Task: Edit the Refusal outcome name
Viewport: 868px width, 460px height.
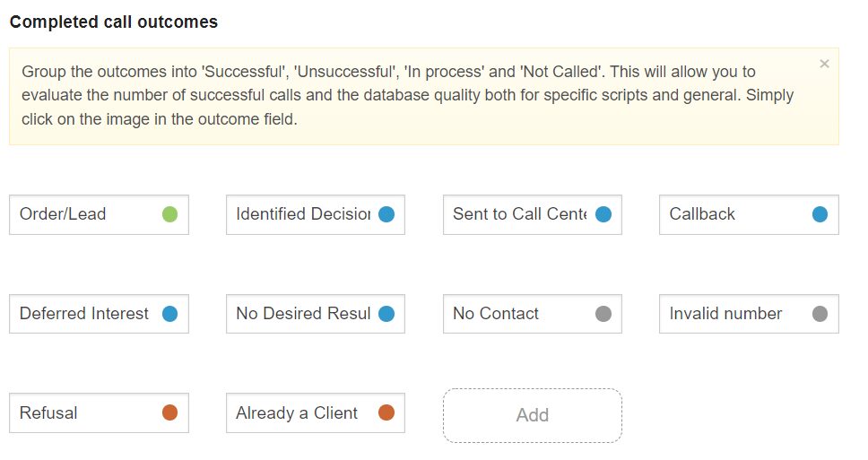Action: point(81,412)
